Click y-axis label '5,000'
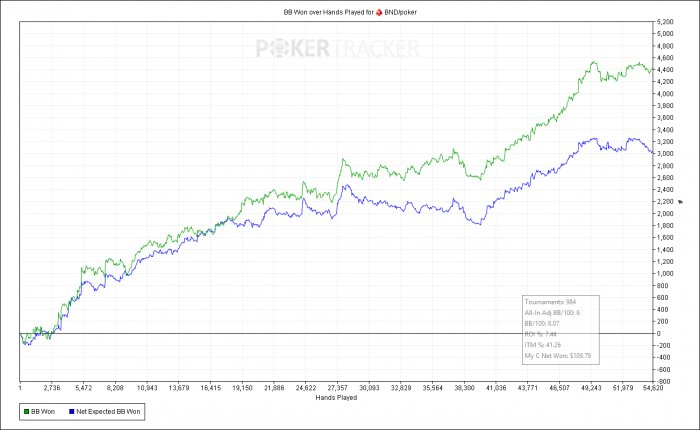This screenshot has width=700, height=430. click(x=665, y=33)
